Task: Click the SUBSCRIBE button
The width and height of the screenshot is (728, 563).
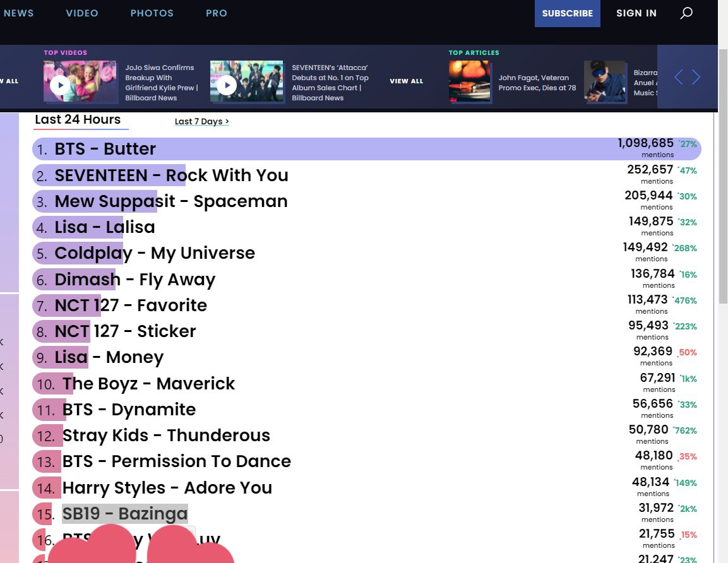Action: pyautogui.click(x=568, y=13)
